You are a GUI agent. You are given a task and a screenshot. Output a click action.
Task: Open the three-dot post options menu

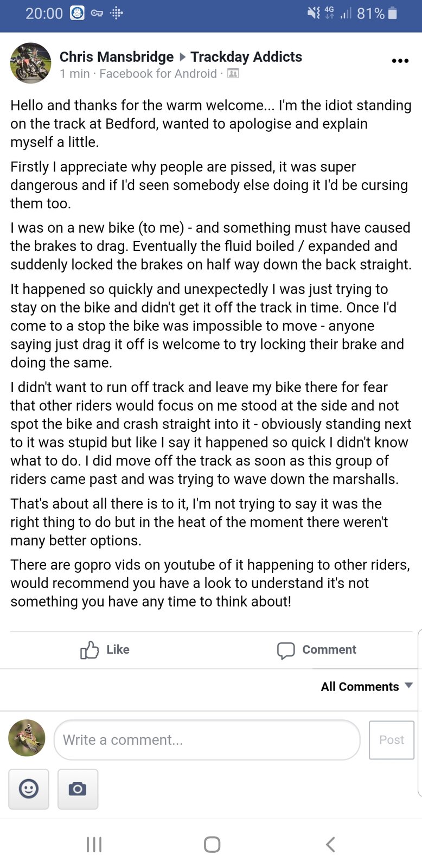[x=400, y=61]
